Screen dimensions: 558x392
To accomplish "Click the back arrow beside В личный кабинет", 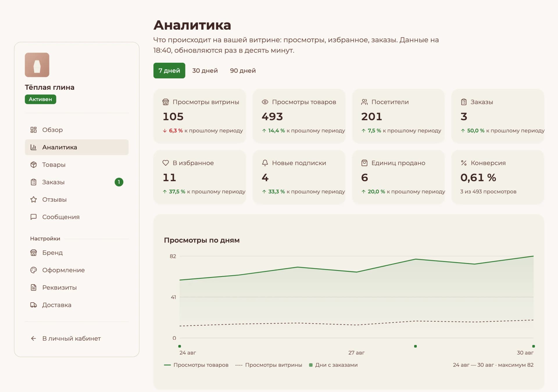I will point(33,339).
